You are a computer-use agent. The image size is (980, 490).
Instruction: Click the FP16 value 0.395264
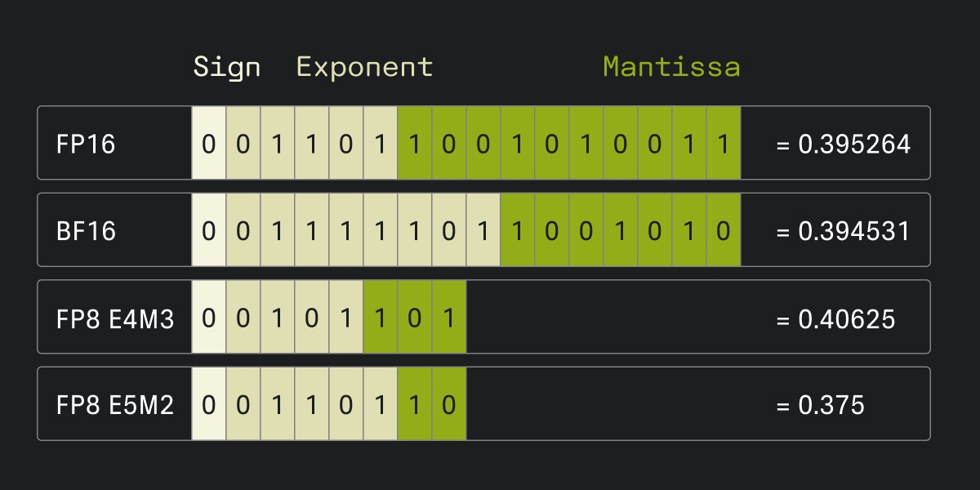point(843,144)
